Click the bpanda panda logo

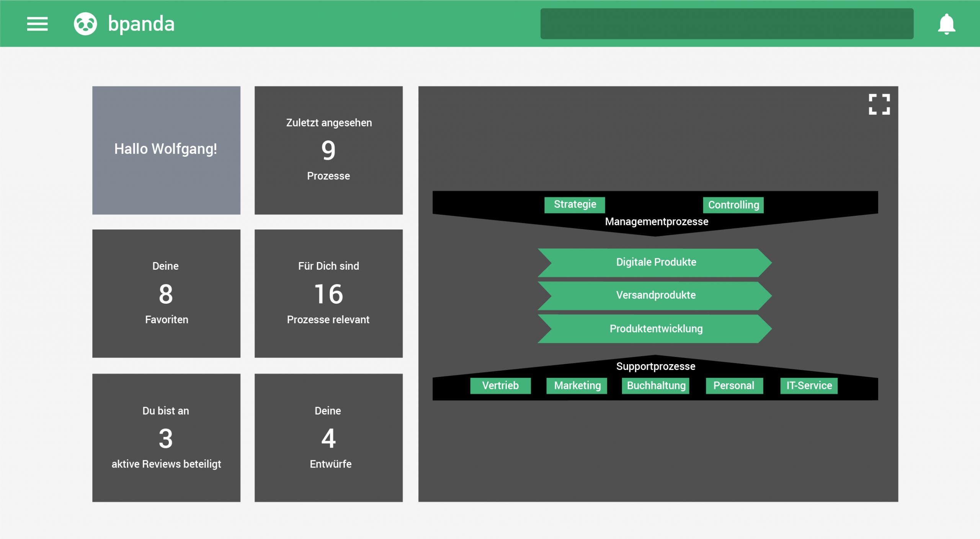(85, 24)
